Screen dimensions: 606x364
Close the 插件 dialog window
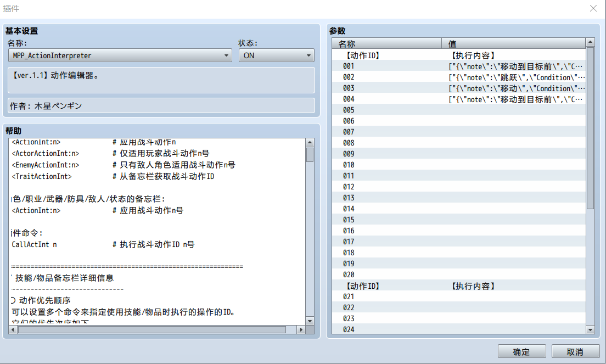pyautogui.click(x=593, y=8)
